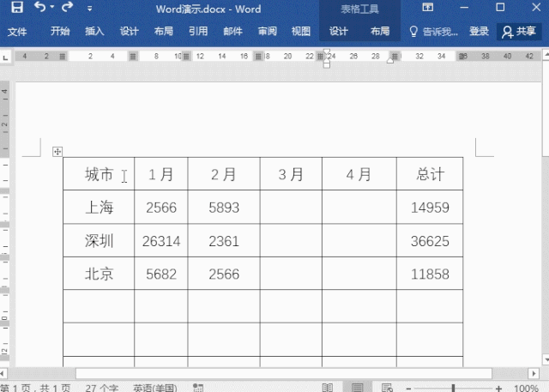Click the 2月 header cell
Image resolution: width=549 pixels, height=392 pixels.
(224, 174)
